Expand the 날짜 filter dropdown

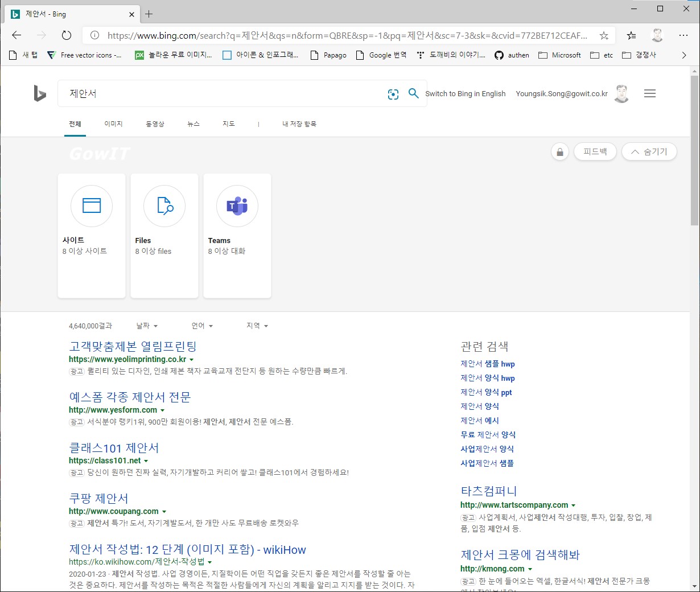click(x=147, y=326)
